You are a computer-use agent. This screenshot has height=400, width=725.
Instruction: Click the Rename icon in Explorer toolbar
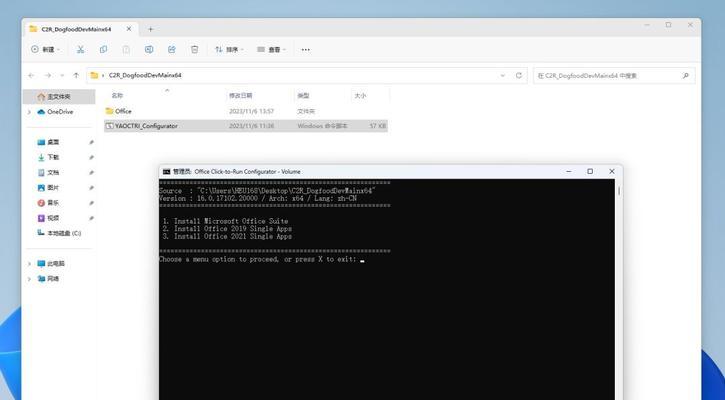(149, 49)
